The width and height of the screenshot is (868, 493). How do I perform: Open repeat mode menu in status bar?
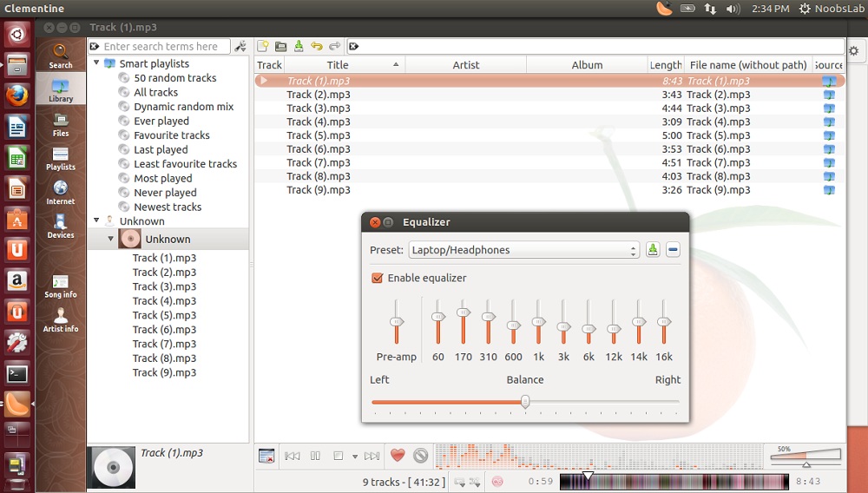459,482
